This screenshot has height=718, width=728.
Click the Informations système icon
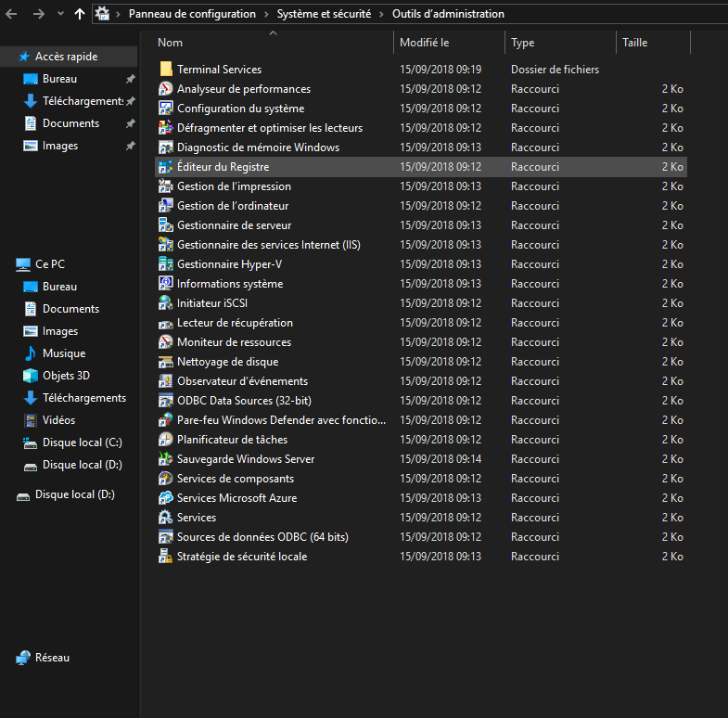pyautogui.click(x=166, y=284)
